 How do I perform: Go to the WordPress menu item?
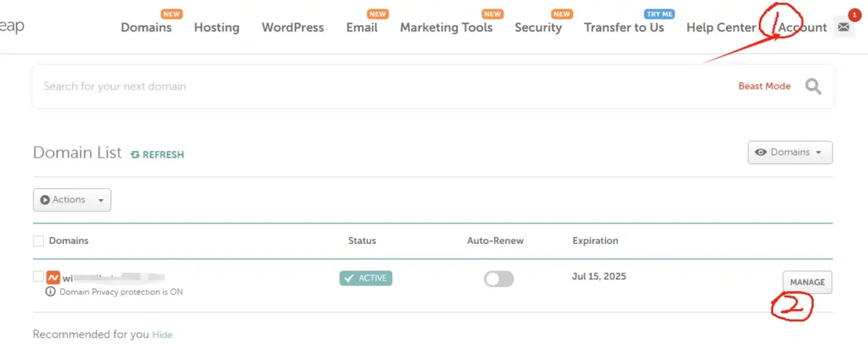click(x=292, y=27)
